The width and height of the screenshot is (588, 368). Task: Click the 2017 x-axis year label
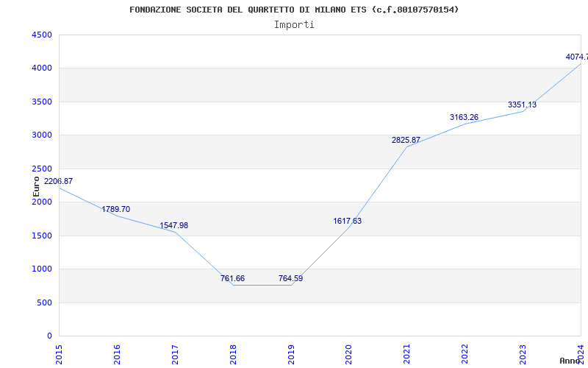(175, 354)
